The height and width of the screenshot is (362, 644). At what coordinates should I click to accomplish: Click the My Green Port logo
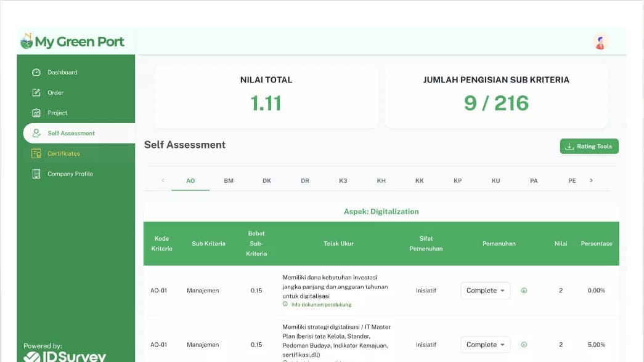[72, 41]
